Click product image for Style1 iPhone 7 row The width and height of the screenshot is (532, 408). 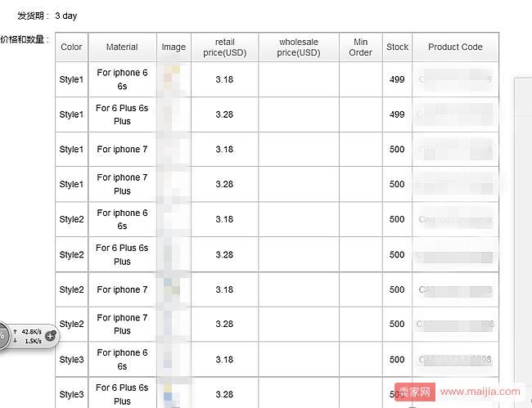click(x=173, y=150)
